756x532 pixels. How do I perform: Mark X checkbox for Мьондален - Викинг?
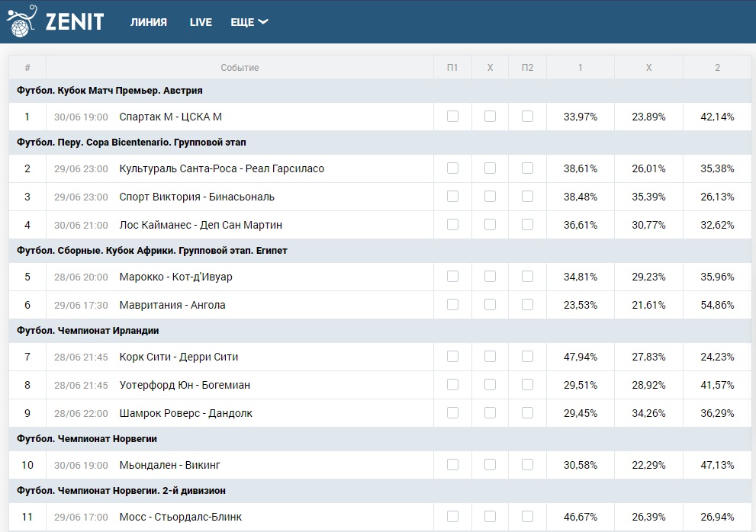coord(490,465)
